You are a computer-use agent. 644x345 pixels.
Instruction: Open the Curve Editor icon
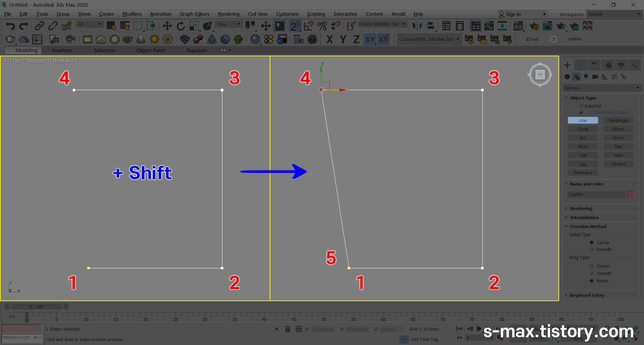coord(489,26)
